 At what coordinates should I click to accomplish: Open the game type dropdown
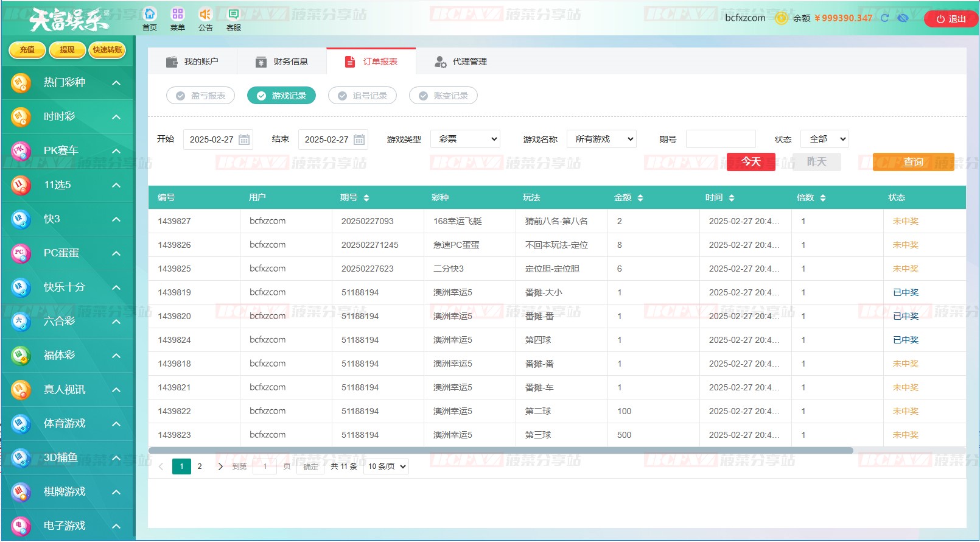pos(466,139)
